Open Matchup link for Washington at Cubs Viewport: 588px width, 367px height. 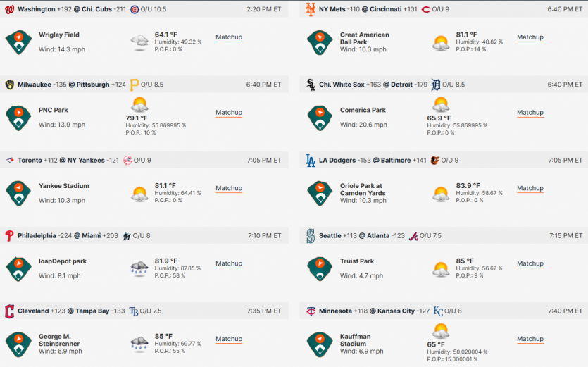[229, 37]
